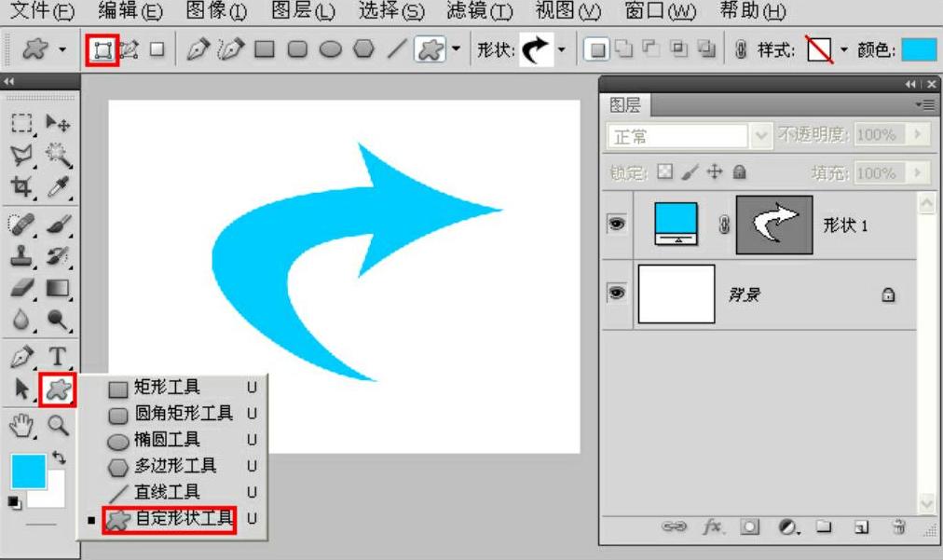Select the Magic Wand tool
The width and height of the screenshot is (943, 560).
[x=58, y=156]
